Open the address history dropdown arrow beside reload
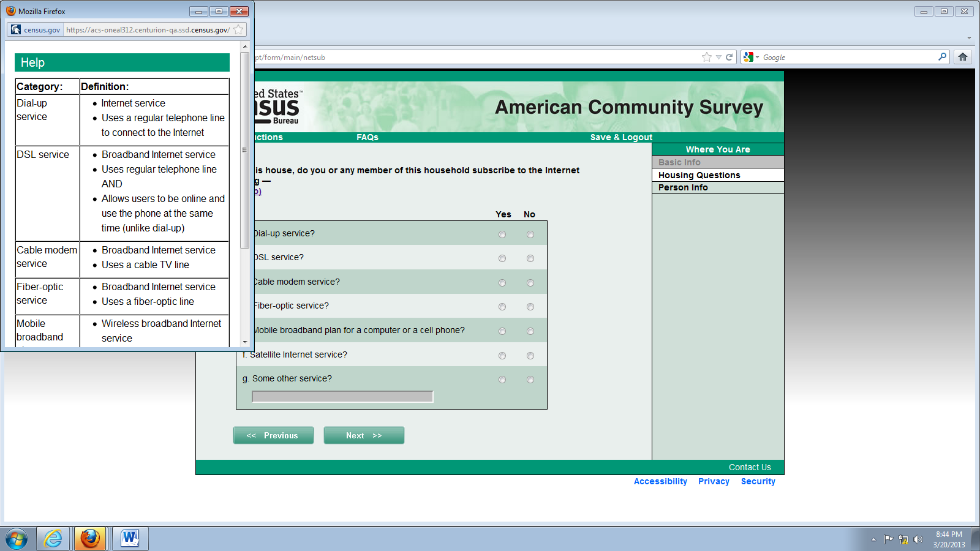Image resolution: width=980 pixels, height=551 pixels. pos(718,57)
